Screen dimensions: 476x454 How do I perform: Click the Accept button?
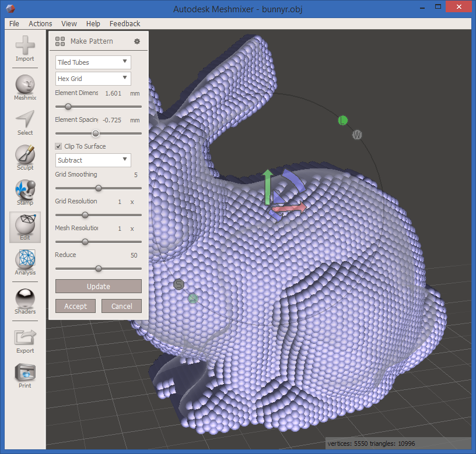click(x=75, y=306)
